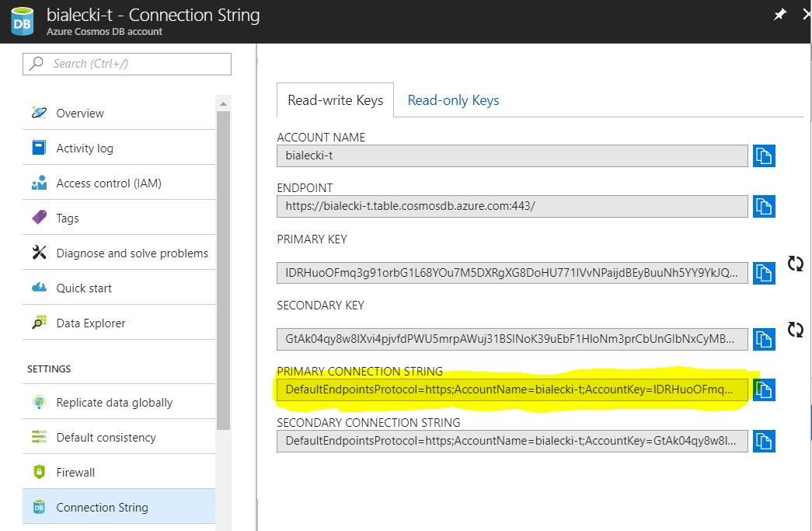Click the sidebar scrollbar thumb
The width and height of the screenshot is (812, 531).
[x=223, y=271]
